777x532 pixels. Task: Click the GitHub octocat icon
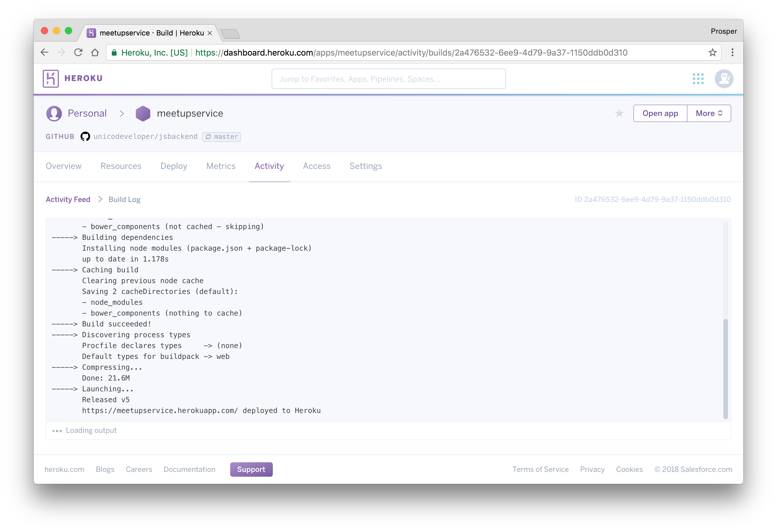[x=85, y=137]
